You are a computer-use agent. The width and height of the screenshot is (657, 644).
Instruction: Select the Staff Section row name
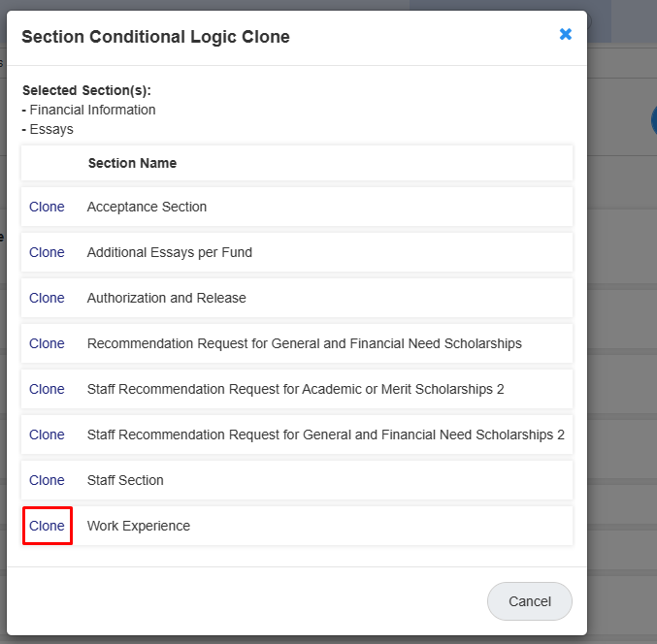coord(125,480)
